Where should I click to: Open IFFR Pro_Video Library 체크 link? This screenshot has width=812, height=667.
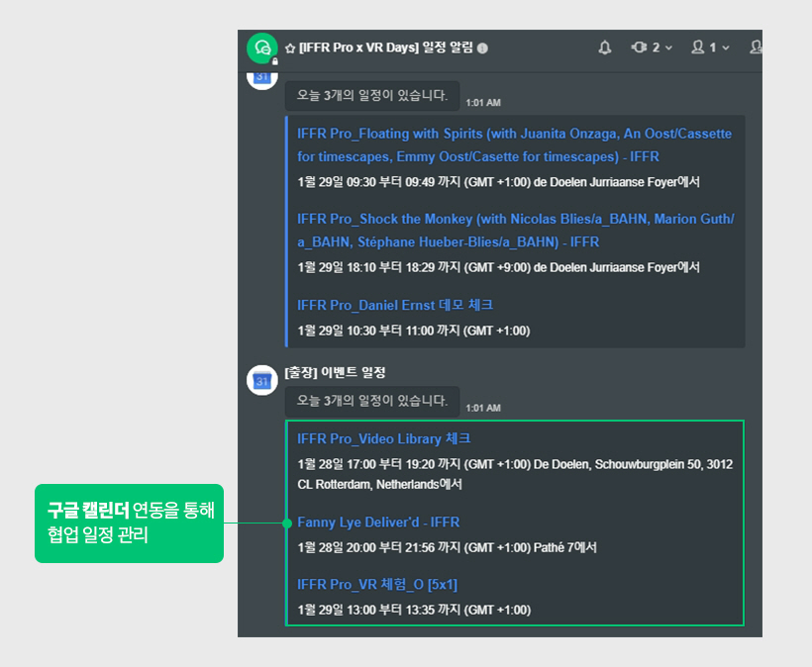pyautogui.click(x=384, y=438)
